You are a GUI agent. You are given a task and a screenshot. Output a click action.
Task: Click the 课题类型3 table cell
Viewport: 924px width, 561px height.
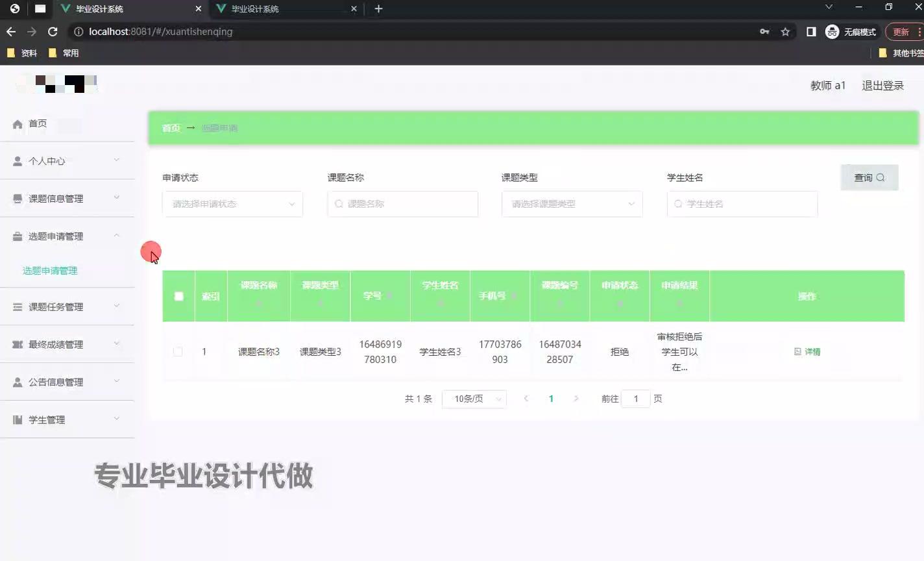(321, 351)
